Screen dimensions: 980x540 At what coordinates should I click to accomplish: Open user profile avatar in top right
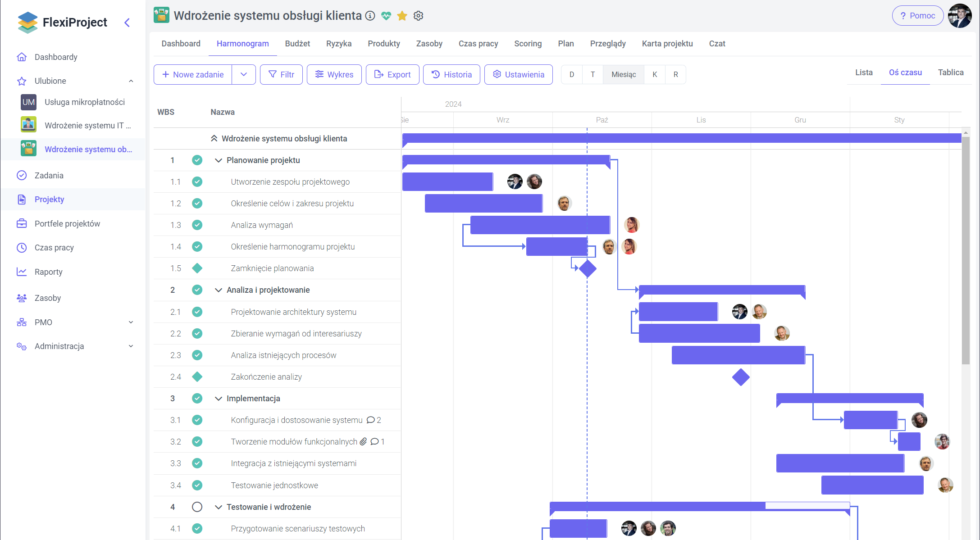tap(960, 16)
